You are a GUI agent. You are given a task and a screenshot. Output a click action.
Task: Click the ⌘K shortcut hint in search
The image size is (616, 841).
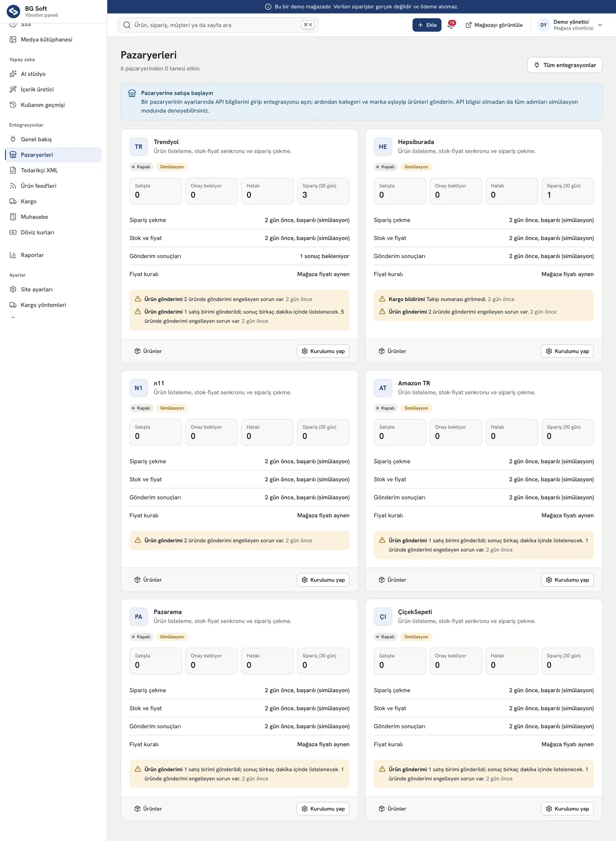[308, 25]
